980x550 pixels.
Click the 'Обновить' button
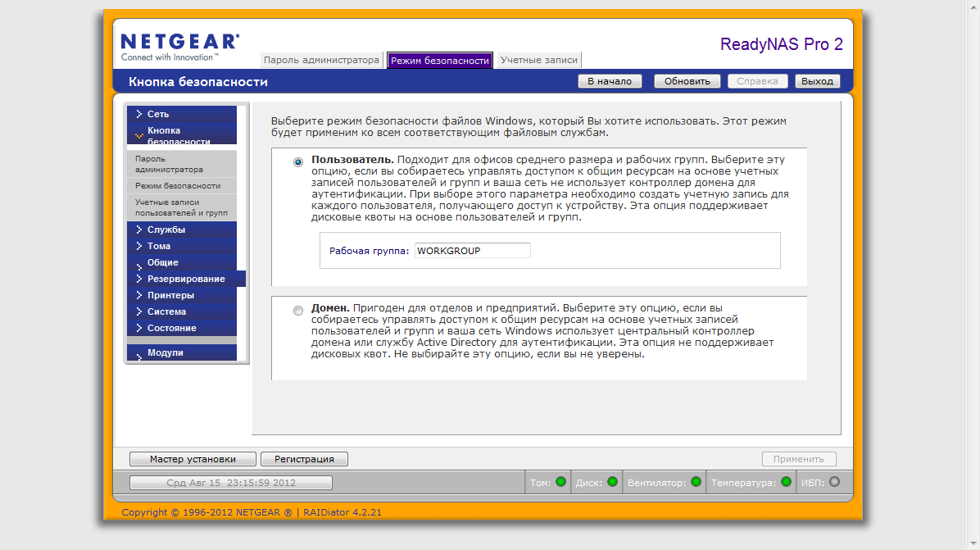687,81
